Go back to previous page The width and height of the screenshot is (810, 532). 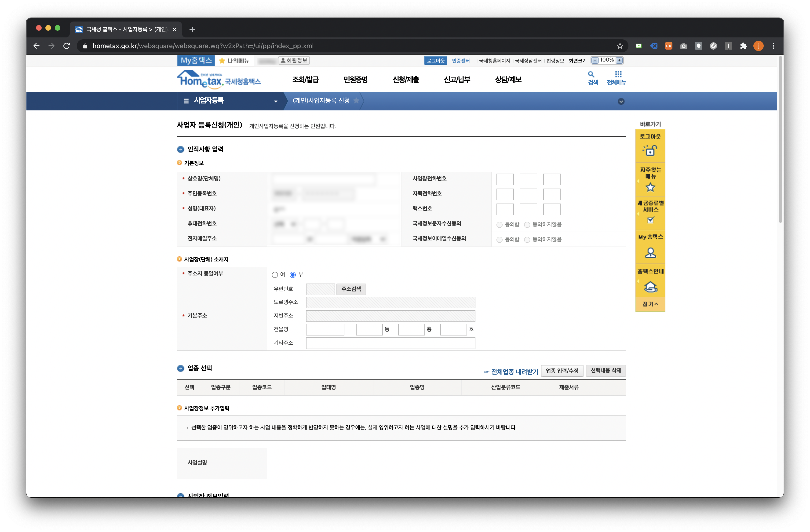pyautogui.click(x=37, y=46)
